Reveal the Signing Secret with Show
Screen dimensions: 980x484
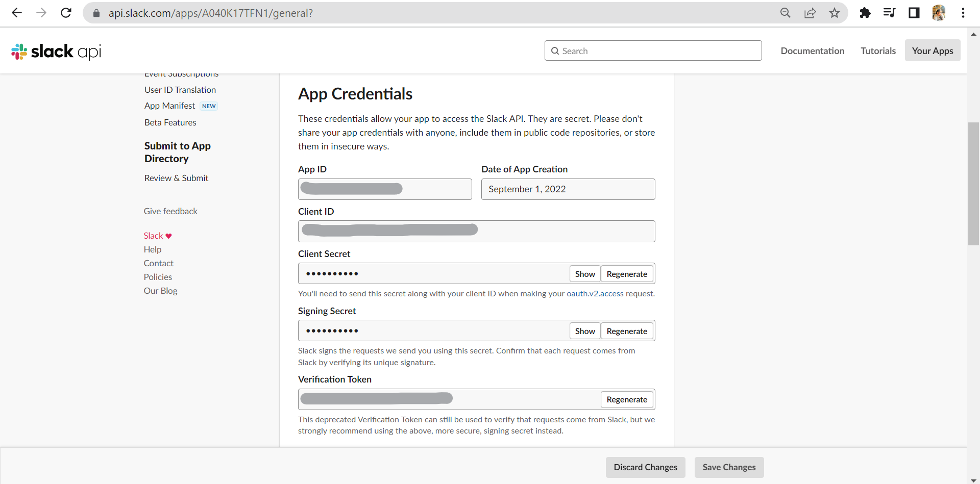click(x=585, y=331)
